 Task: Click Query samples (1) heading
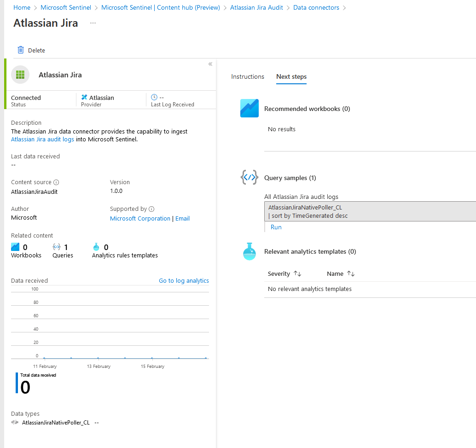[x=290, y=178]
